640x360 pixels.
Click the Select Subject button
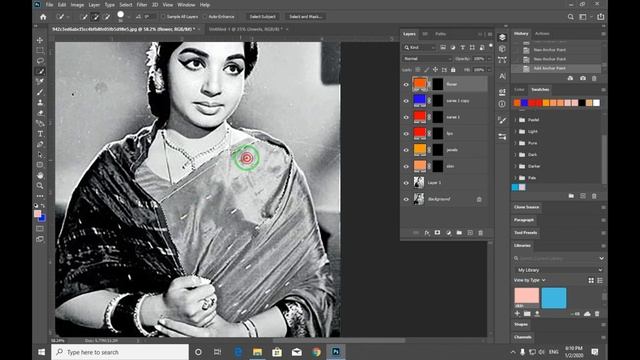[262, 17]
